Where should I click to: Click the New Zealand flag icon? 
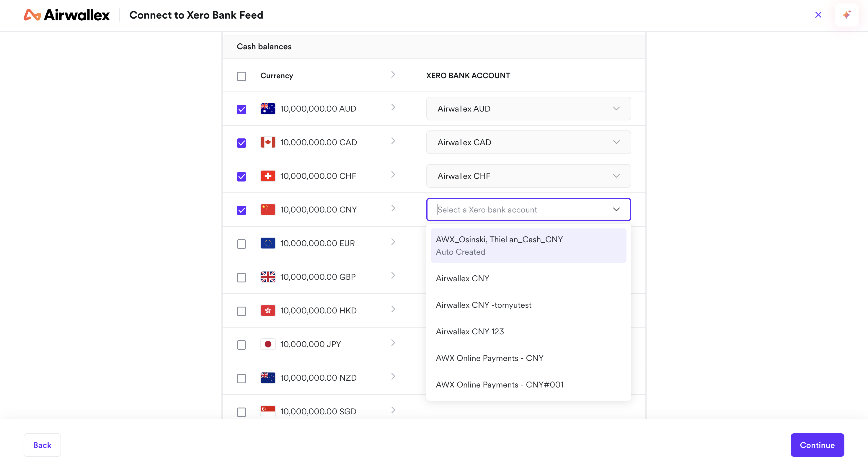268,378
